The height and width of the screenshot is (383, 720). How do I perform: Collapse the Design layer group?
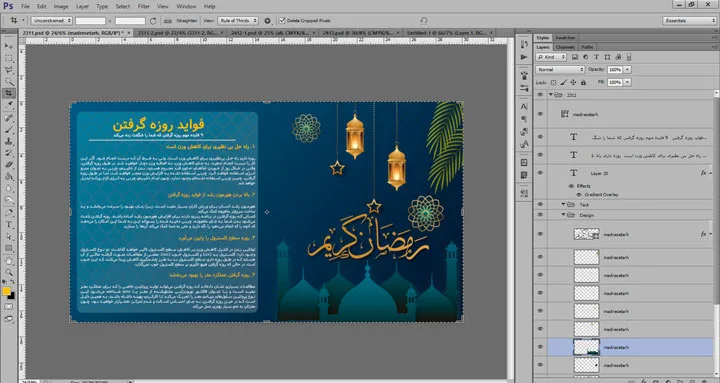click(x=563, y=215)
